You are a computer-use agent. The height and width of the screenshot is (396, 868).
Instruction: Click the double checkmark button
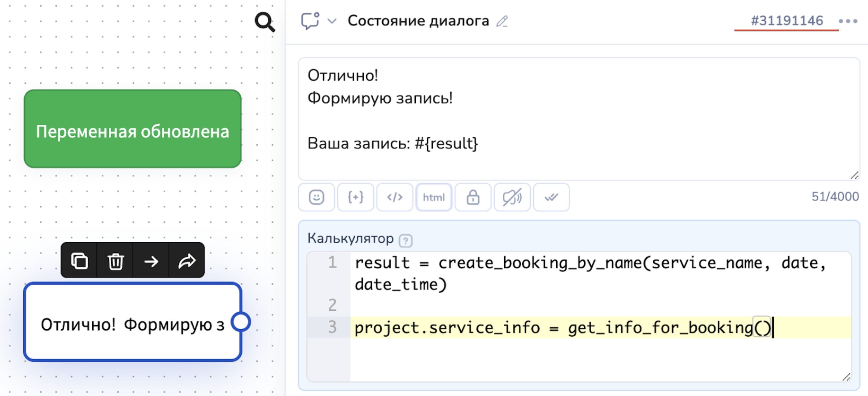point(551,197)
